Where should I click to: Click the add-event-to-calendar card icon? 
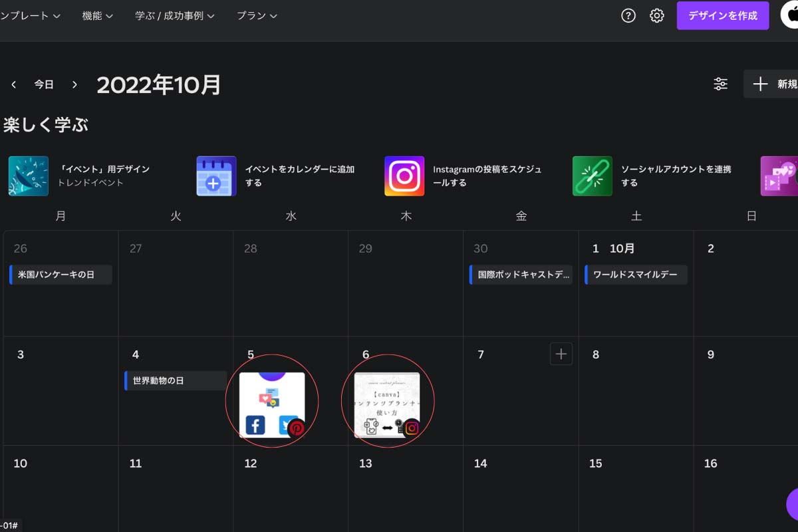point(216,176)
